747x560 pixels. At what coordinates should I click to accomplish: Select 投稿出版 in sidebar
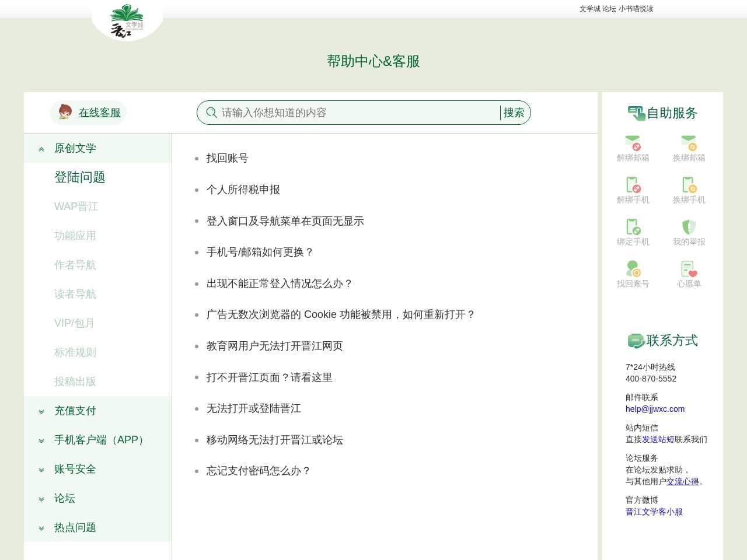75,381
